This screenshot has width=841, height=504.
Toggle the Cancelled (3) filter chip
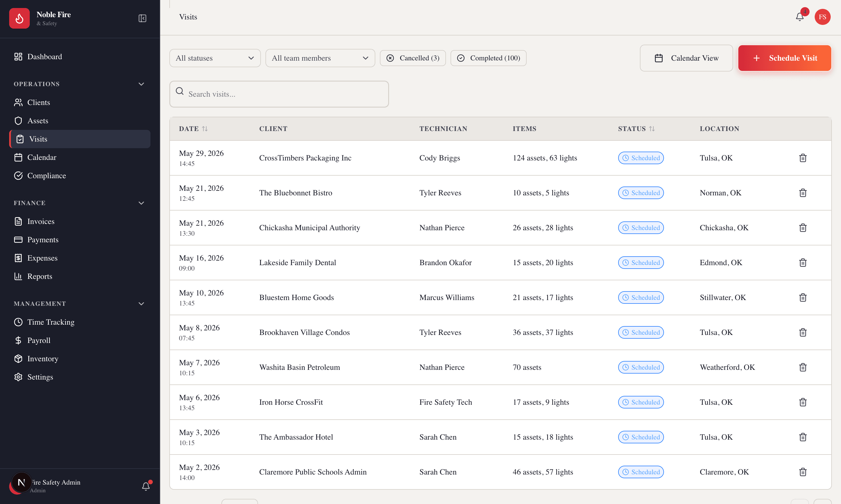(x=413, y=58)
